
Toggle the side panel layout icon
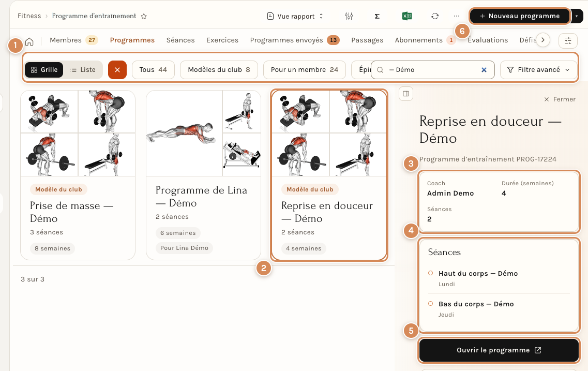point(406,94)
